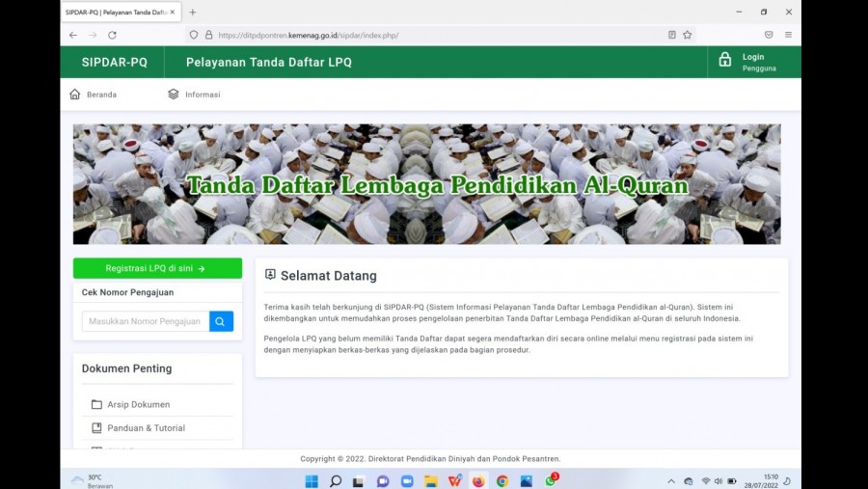
Task: Open the Windows Start menu
Action: pos(312,480)
